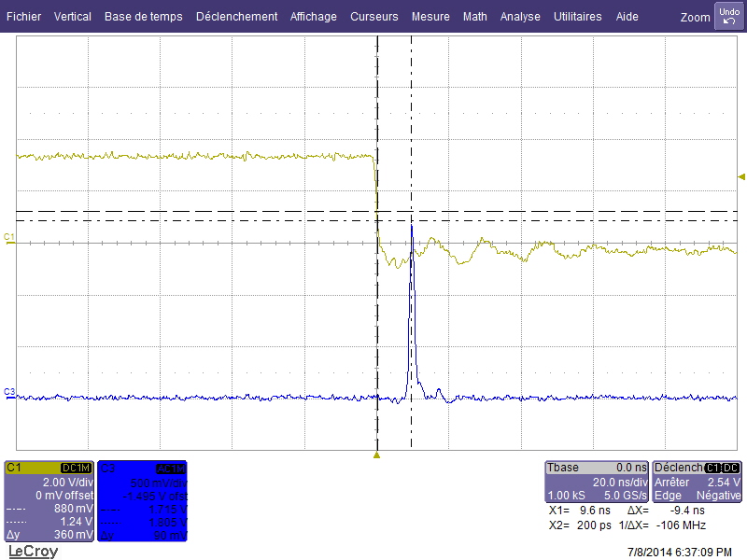Click the C1 trace label marker
This screenshot has height=560, width=747.
coord(9,238)
